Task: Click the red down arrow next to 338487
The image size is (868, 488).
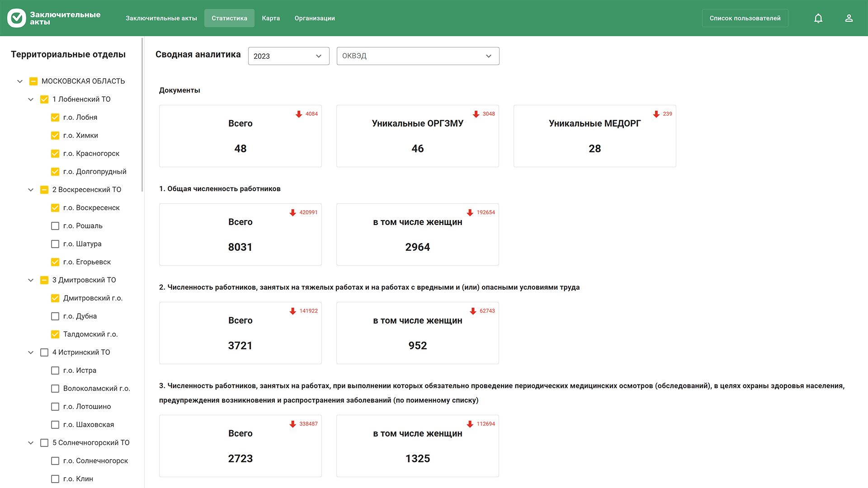Action: (293, 424)
